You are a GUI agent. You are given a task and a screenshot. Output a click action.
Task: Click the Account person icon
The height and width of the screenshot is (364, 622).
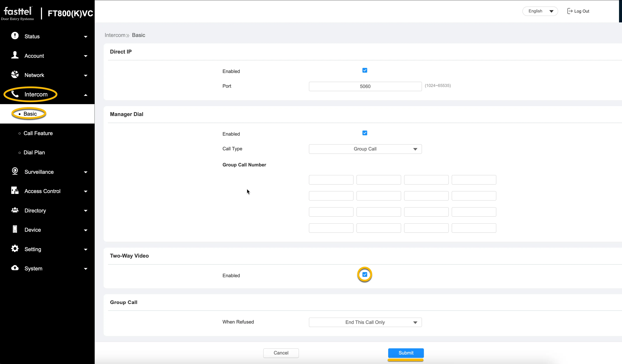point(15,55)
